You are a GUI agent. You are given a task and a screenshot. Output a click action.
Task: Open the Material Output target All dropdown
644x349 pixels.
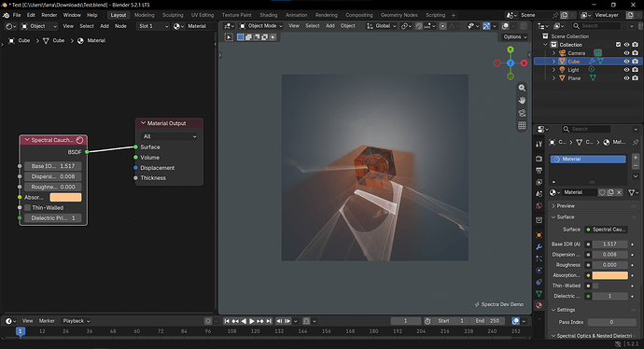pos(169,136)
